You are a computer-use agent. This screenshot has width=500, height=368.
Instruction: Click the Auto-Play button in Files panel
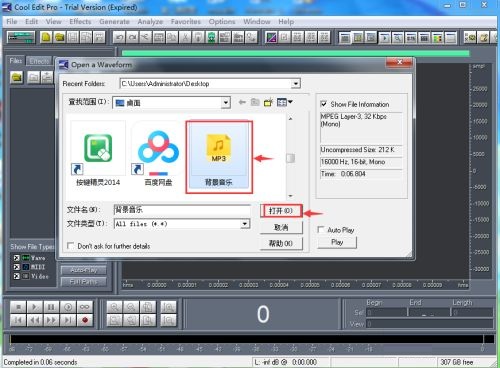click(84, 270)
